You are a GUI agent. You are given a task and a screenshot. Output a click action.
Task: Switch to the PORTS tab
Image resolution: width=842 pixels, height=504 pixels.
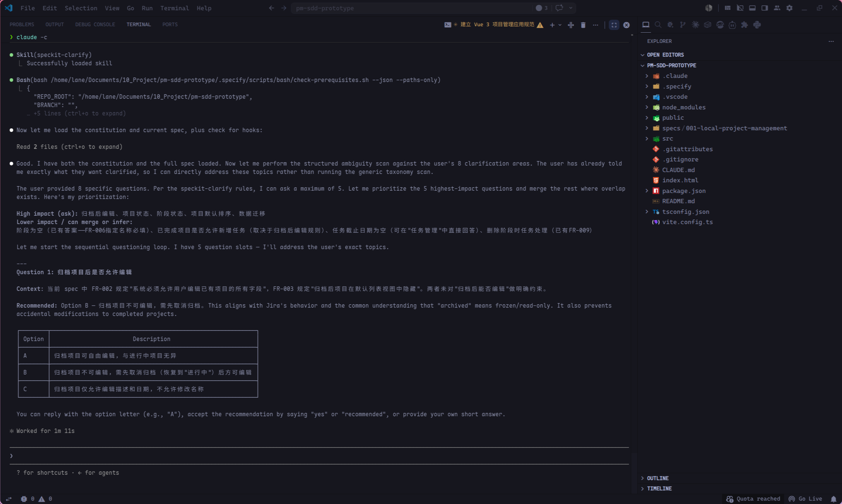coord(170,24)
